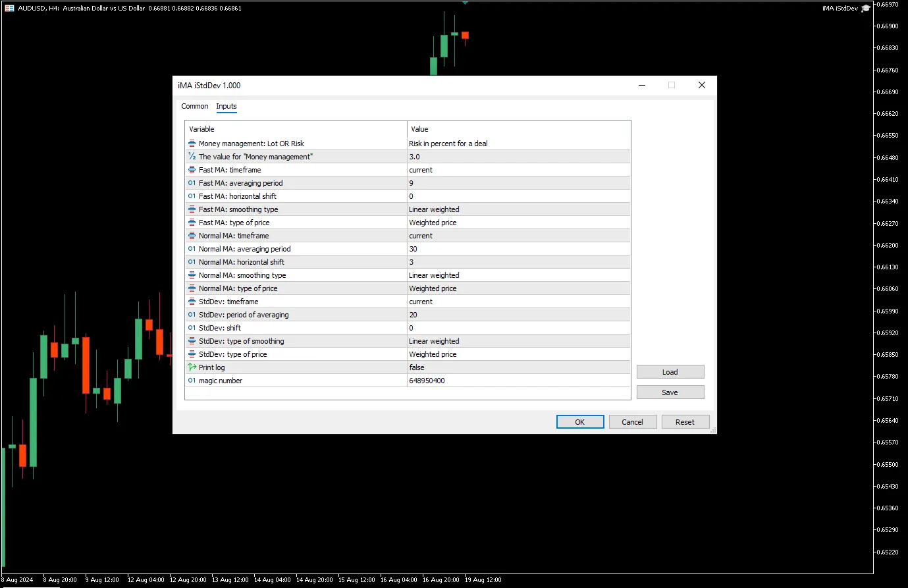Click the enum icon beside StdDev: type of smoothing
908x588 pixels.
click(x=192, y=341)
